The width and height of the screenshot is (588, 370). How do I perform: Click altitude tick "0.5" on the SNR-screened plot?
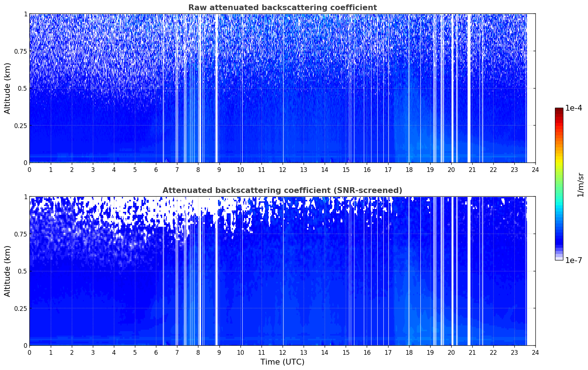23,271
